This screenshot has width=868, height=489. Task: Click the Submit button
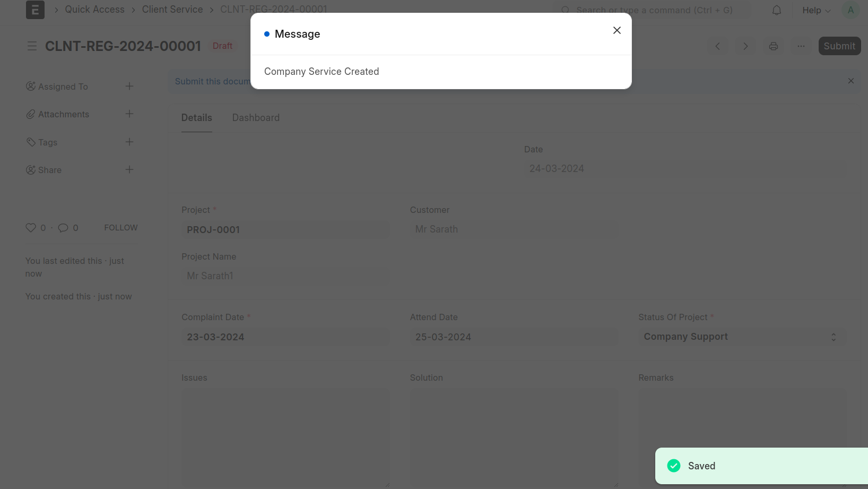tap(839, 46)
